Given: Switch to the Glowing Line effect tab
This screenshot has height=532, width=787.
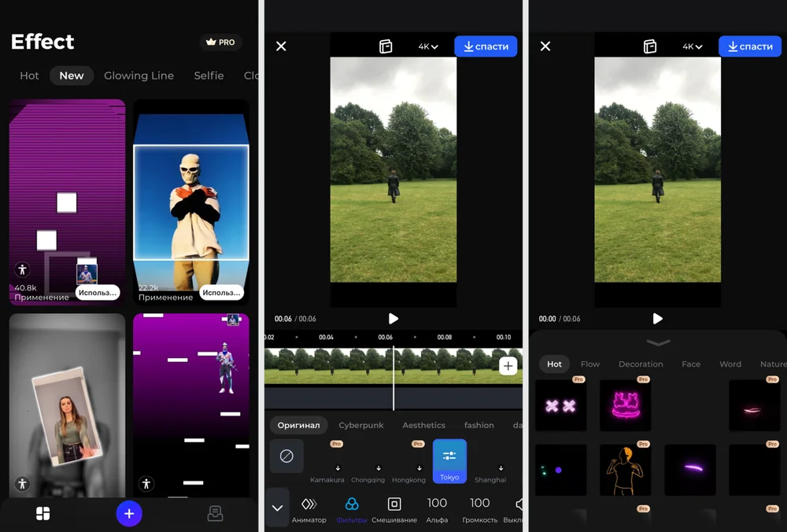Looking at the screenshot, I should tap(139, 76).
